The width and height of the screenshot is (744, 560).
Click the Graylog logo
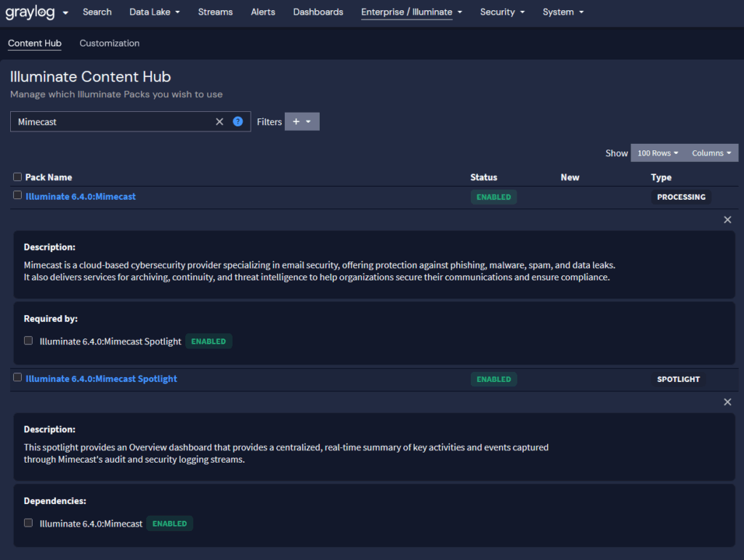click(31, 12)
